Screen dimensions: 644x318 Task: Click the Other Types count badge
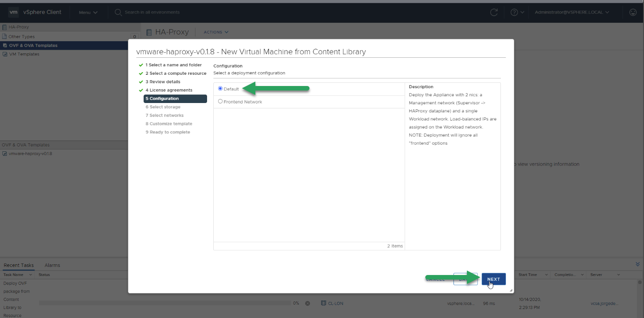[x=134, y=37]
